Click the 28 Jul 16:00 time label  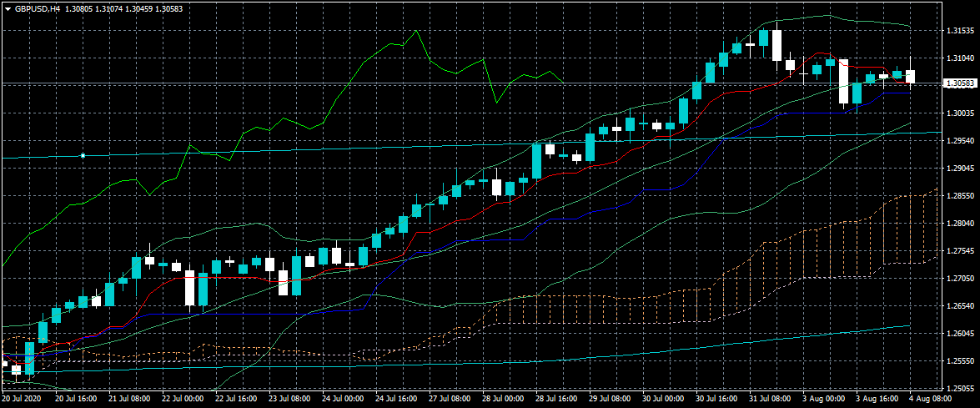click(556, 397)
